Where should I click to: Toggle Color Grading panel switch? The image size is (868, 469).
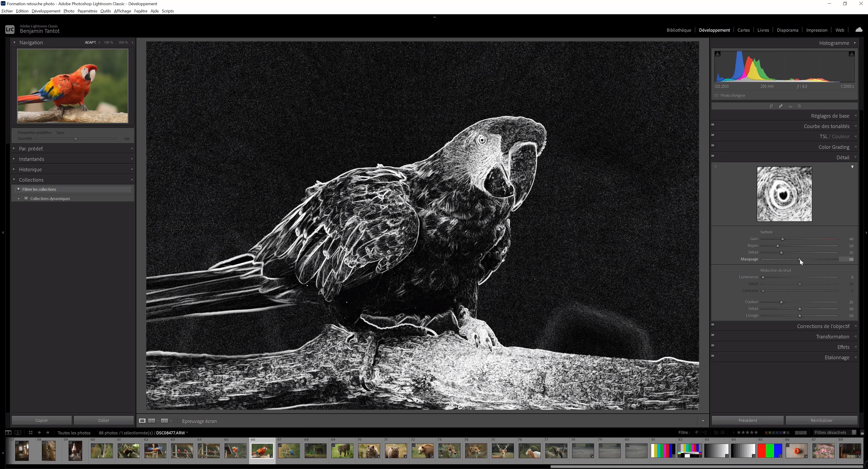[x=713, y=146]
